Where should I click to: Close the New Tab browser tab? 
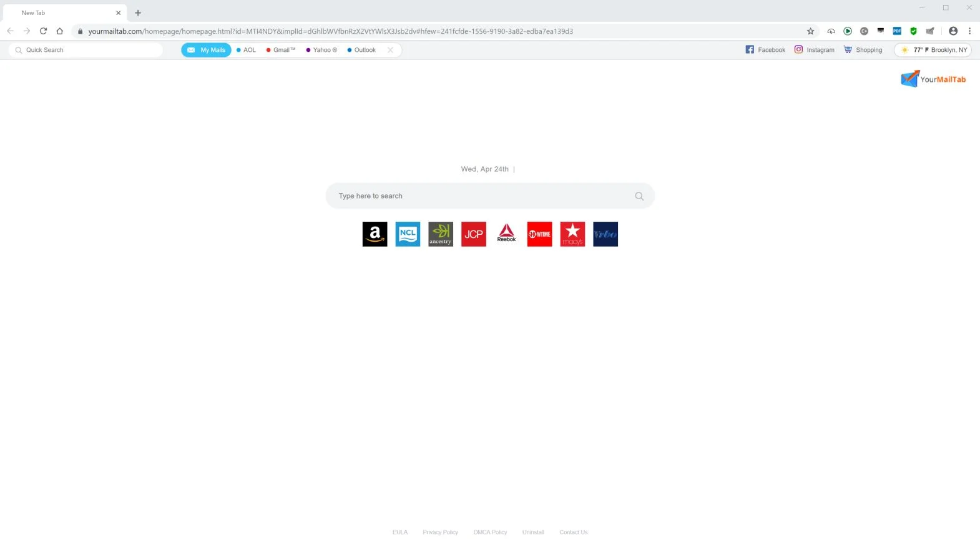point(118,12)
